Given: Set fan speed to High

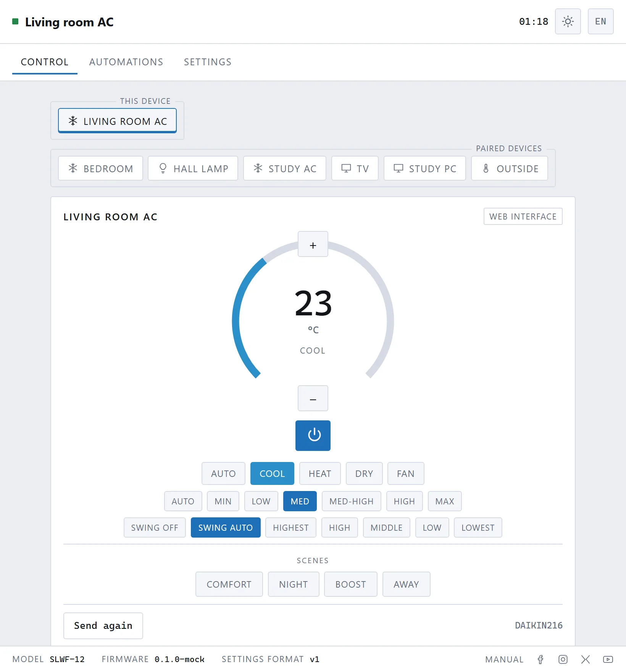Looking at the screenshot, I should point(404,501).
